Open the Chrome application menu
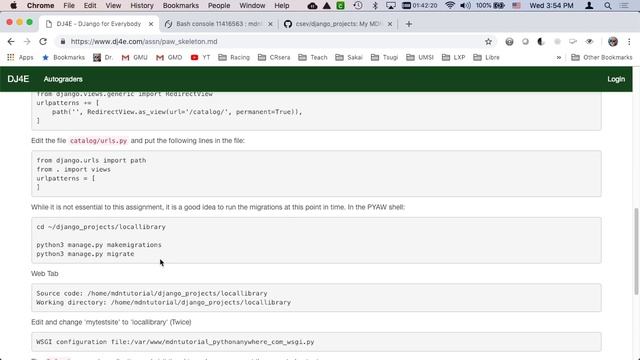This screenshot has width=640, height=360. coord(40,6)
